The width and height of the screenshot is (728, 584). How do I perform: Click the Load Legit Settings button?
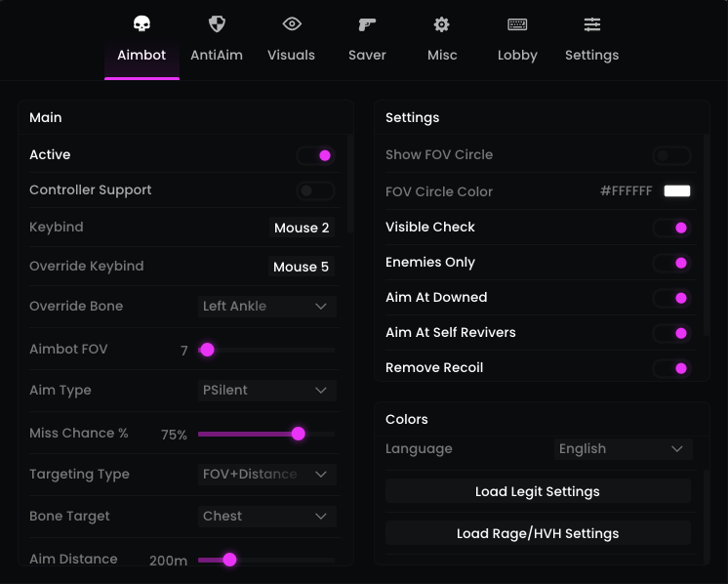538,491
